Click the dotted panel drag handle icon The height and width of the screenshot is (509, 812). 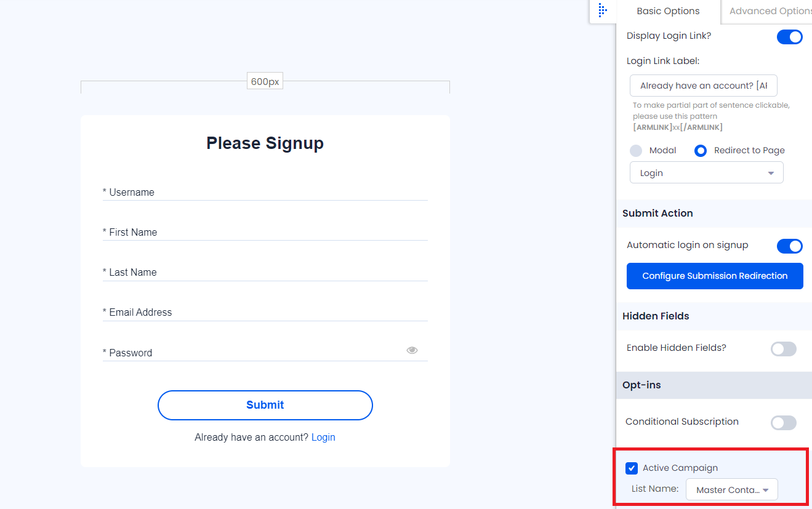tap(603, 10)
